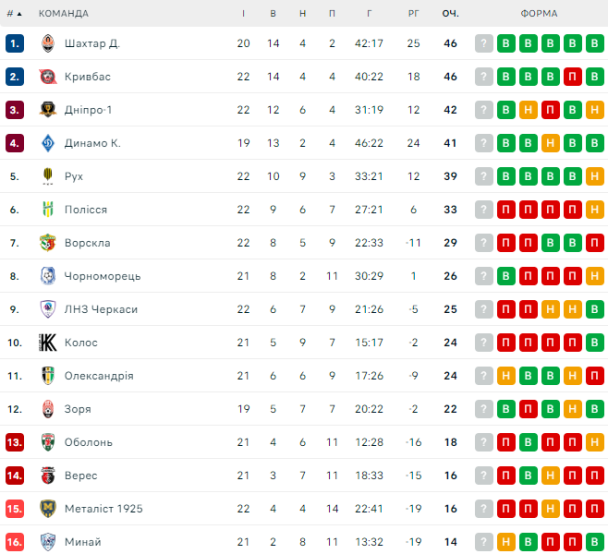
Task: Click the red П badge in Кривбас form
Action: pyautogui.click(x=572, y=77)
